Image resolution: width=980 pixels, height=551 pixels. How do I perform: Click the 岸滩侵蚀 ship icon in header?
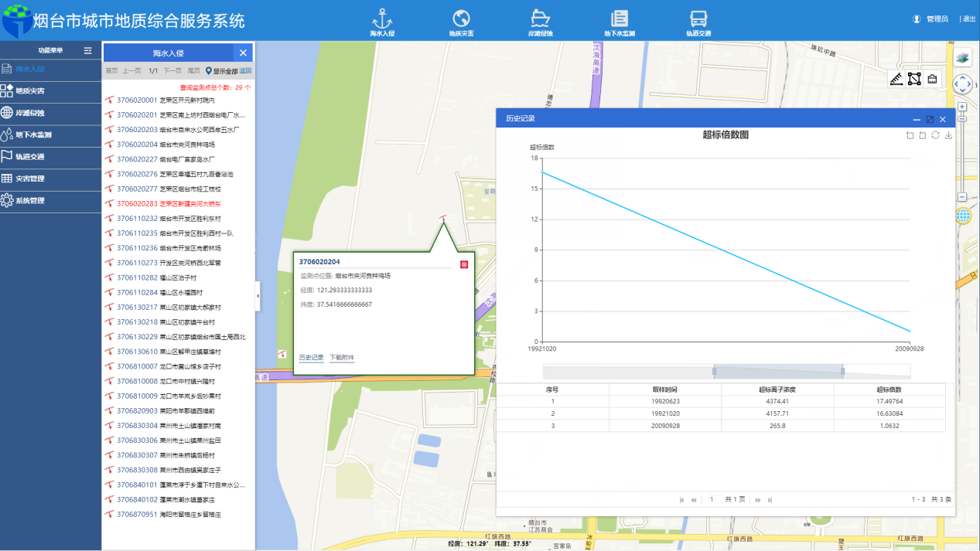click(540, 19)
